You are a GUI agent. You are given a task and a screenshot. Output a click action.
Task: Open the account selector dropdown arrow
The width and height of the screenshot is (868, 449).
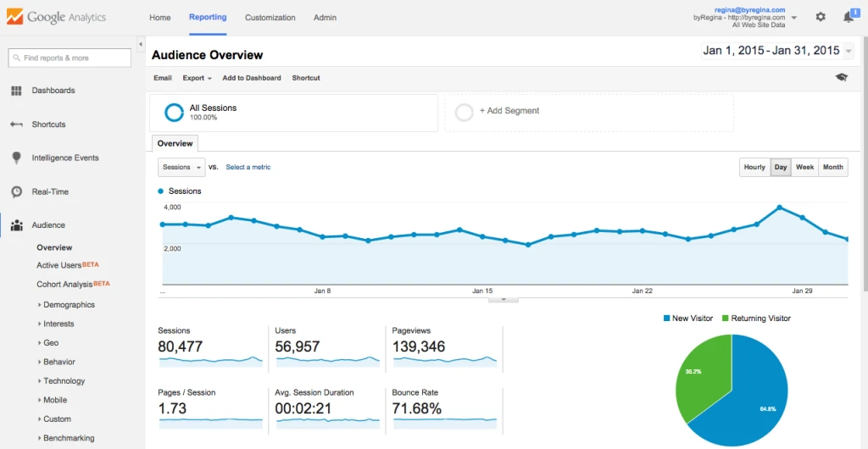tap(794, 18)
